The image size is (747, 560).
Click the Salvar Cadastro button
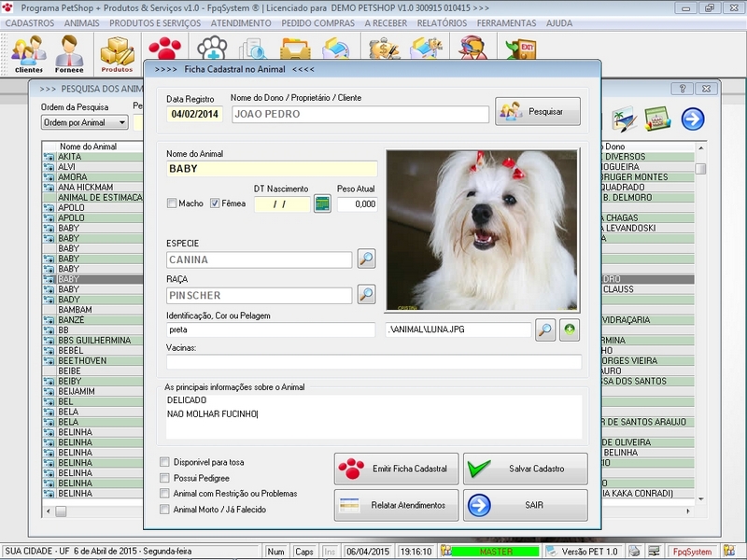tap(526, 469)
